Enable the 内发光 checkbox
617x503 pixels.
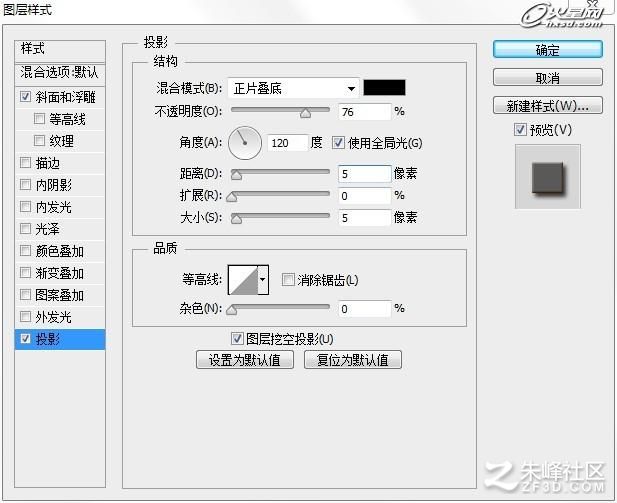click(26, 206)
